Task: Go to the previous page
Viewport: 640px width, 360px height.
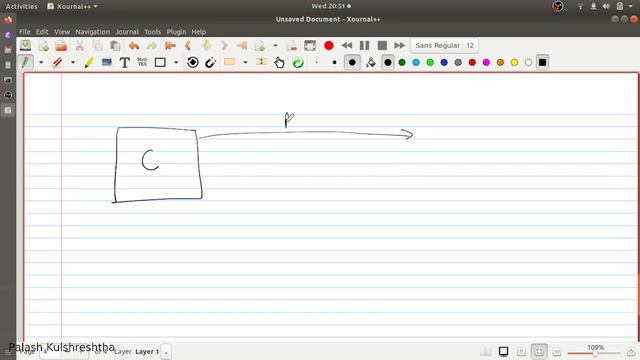Action: point(188,45)
